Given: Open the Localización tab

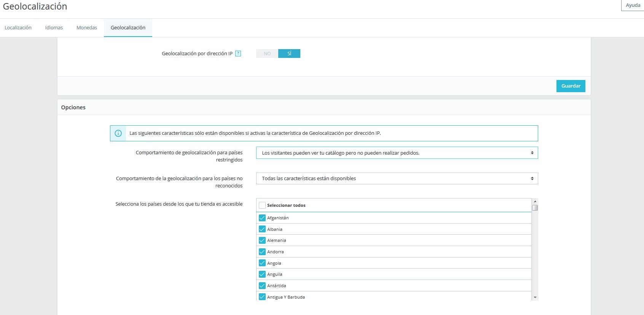Looking at the screenshot, I should [18, 28].
